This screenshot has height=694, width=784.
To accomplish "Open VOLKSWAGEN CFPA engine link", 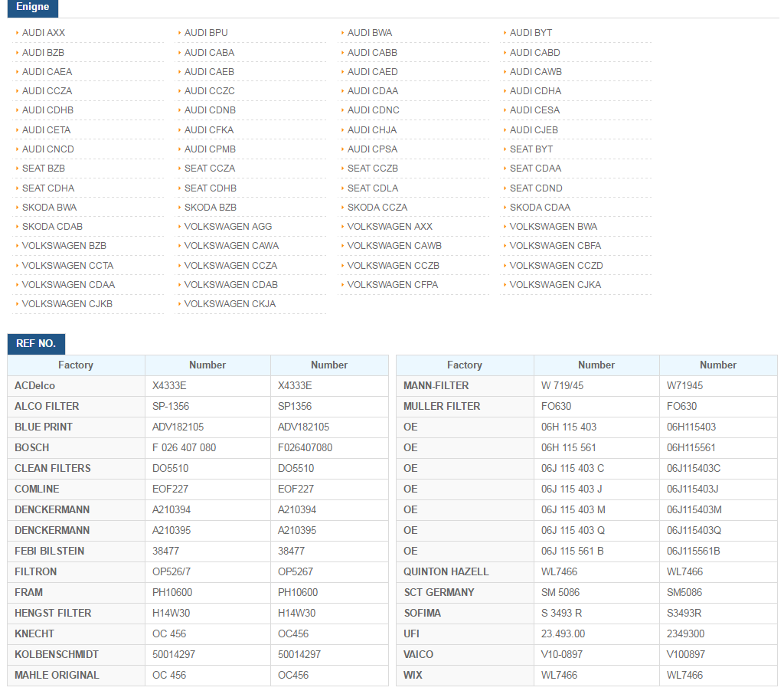I will coord(393,285).
